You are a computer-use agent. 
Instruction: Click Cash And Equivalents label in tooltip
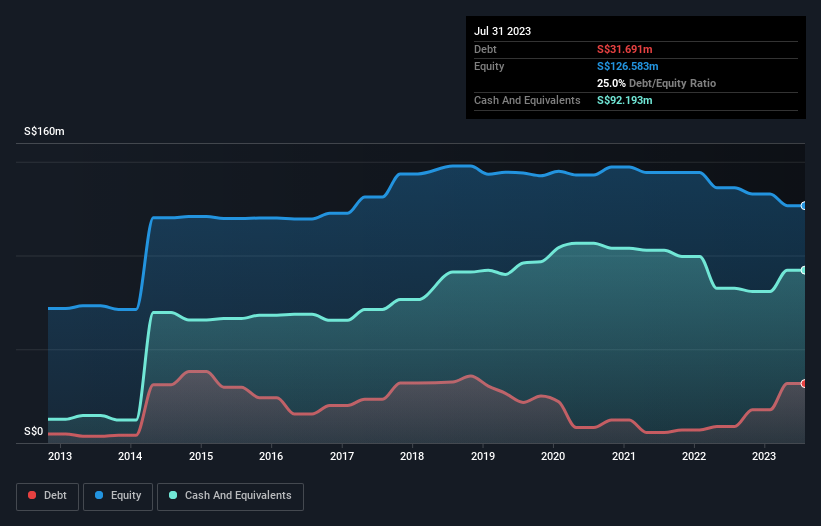tap(527, 100)
